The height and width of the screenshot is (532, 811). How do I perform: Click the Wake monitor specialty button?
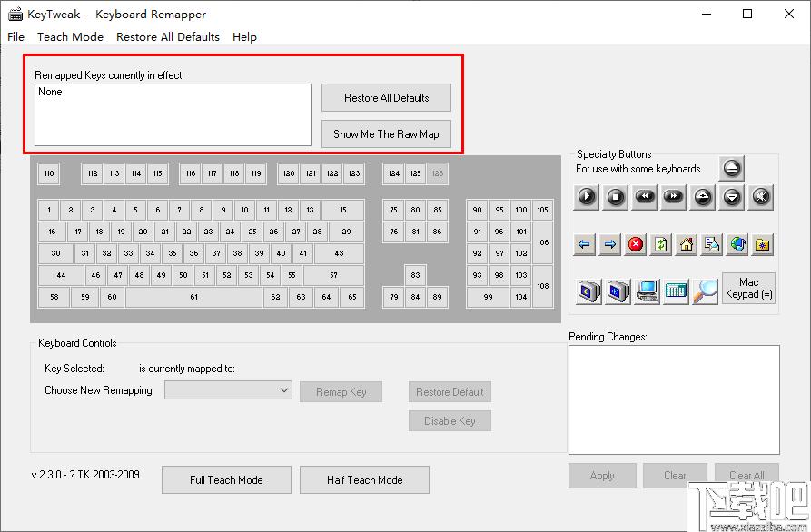pos(618,291)
